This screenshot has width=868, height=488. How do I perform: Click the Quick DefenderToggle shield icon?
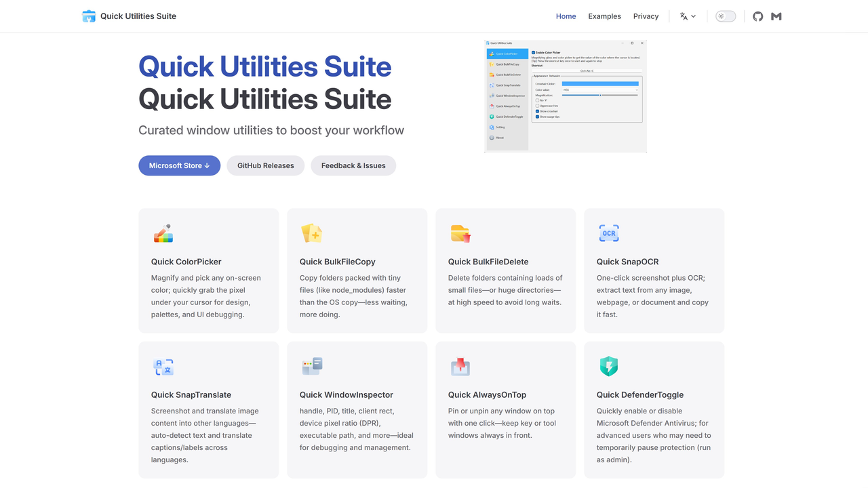(x=609, y=367)
